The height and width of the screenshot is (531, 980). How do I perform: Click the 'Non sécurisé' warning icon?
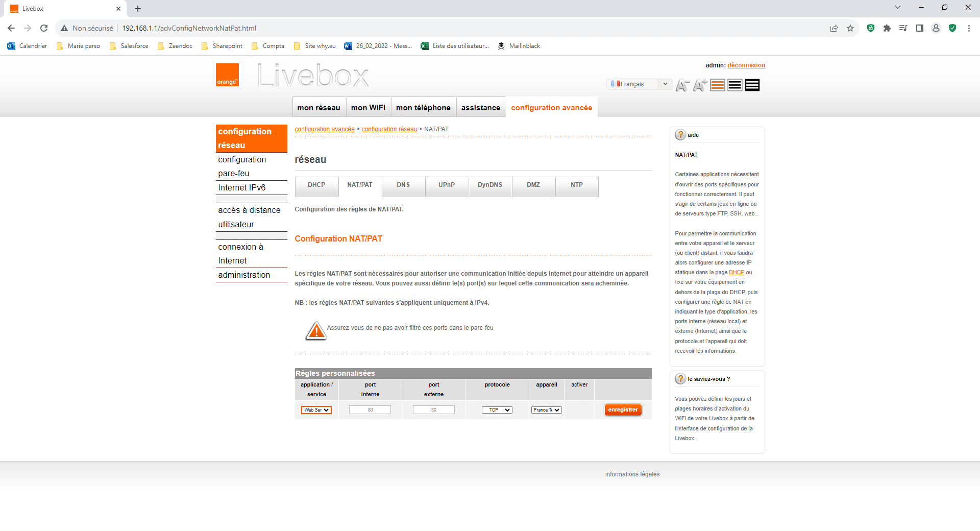point(64,28)
